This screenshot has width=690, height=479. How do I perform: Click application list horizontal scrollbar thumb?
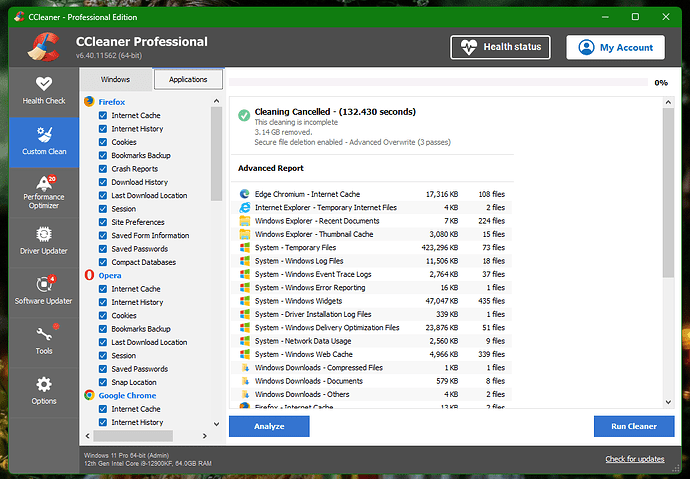[x=133, y=436]
